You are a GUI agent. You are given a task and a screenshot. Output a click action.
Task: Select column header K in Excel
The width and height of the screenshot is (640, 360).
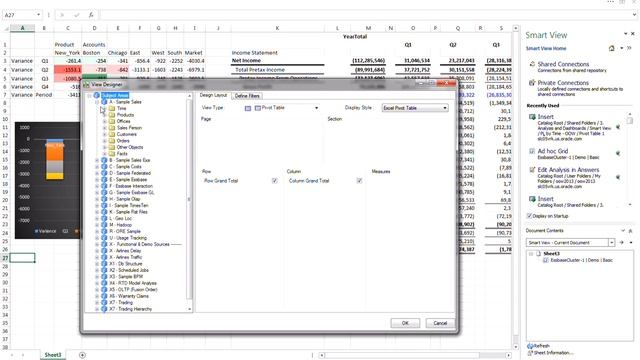tap(277, 28)
